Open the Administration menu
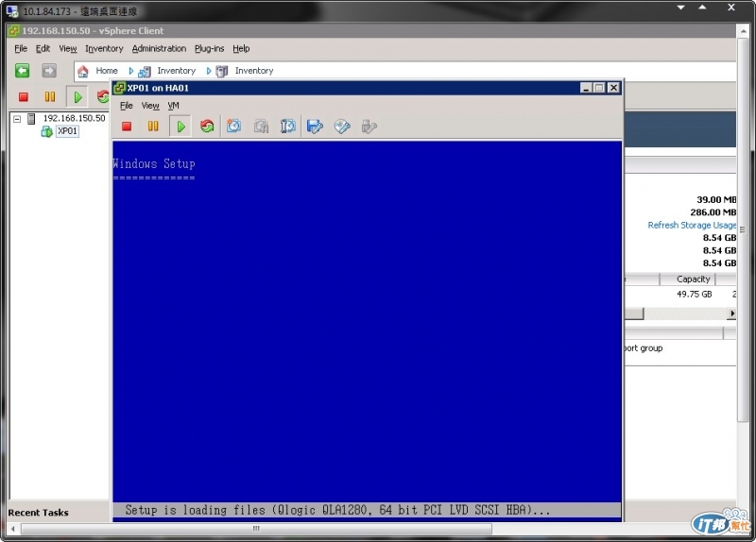This screenshot has height=542, width=756. click(159, 49)
